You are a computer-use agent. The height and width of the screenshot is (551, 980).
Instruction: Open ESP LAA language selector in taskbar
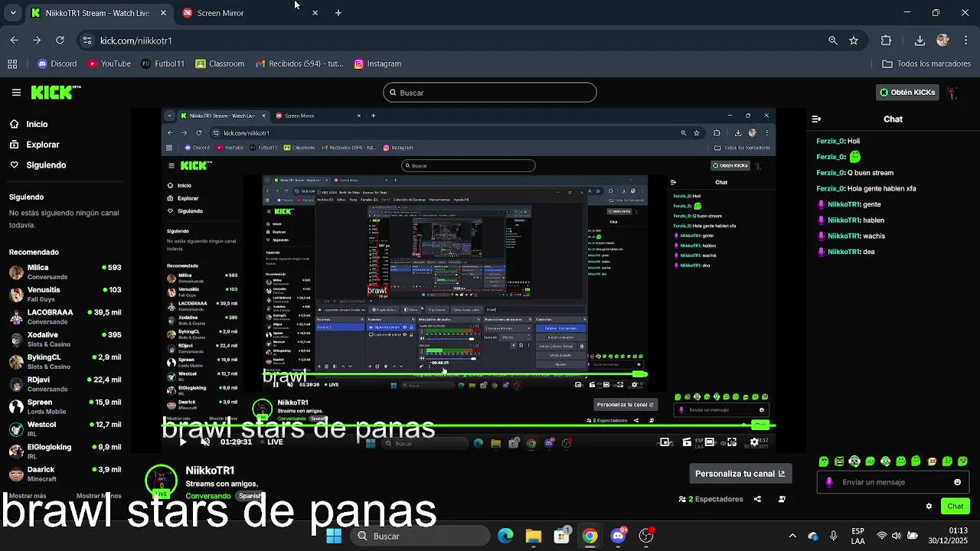858,536
